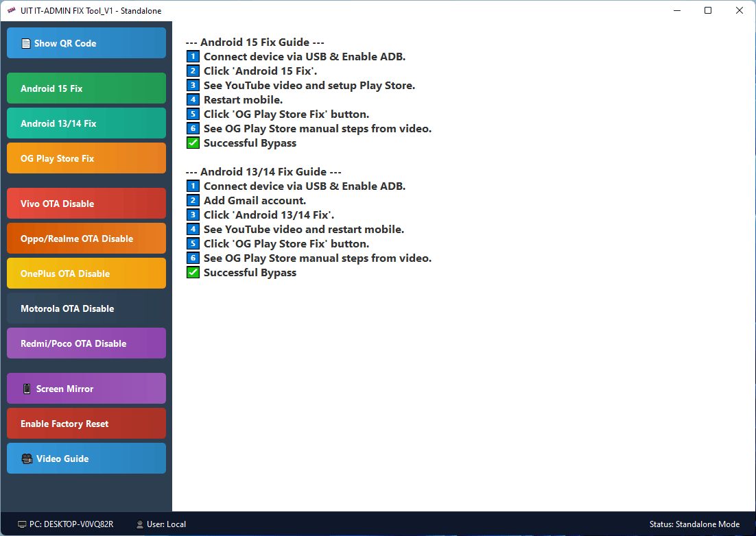This screenshot has width=756, height=536.
Task: Apply the OG Play Store Fix
Action: click(86, 158)
